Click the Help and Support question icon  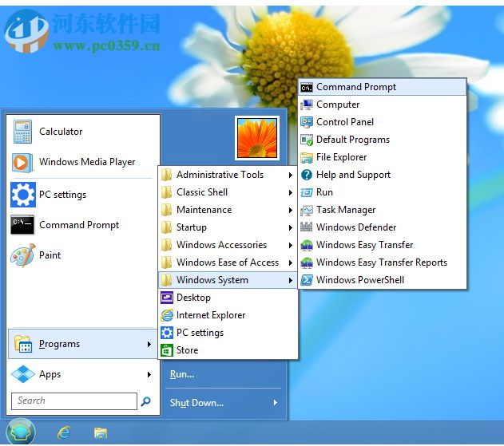(x=307, y=175)
